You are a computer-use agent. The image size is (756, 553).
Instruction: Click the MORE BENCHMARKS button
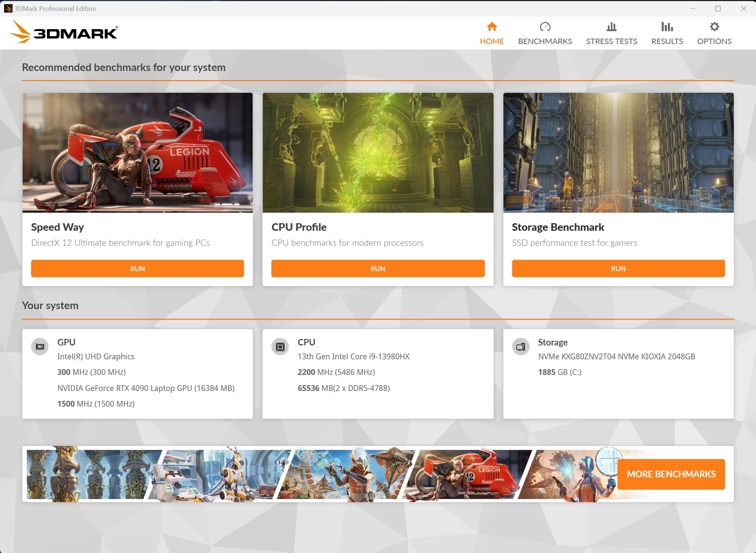(x=671, y=474)
